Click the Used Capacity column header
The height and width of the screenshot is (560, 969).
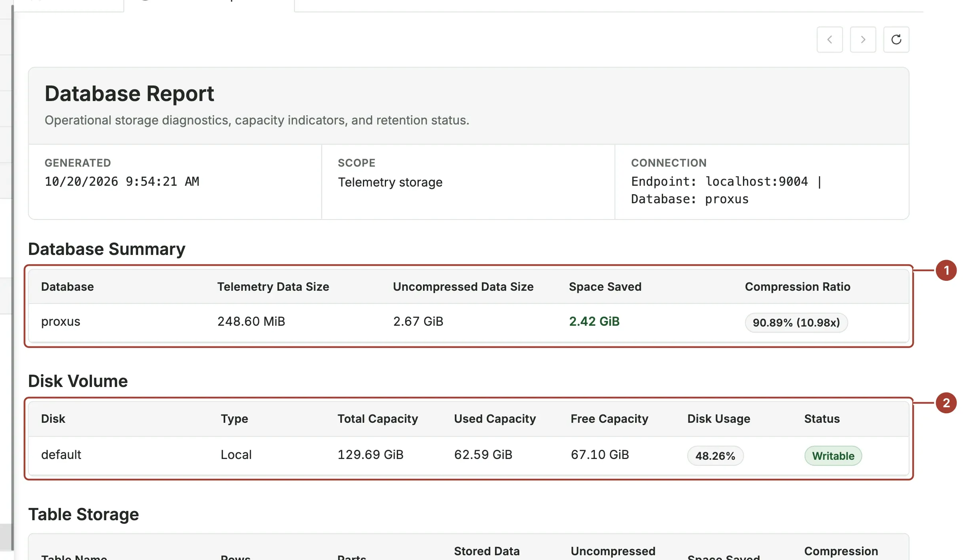(495, 419)
